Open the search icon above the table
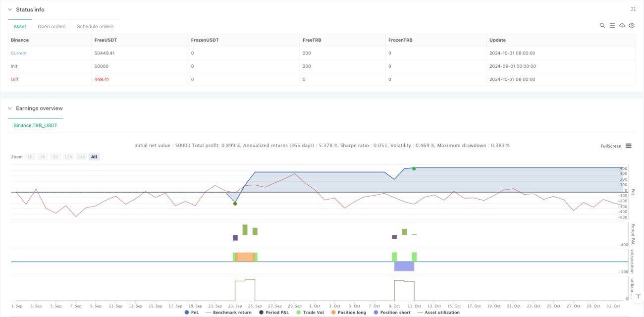644x317 pixels. click(x=602, y=26)
